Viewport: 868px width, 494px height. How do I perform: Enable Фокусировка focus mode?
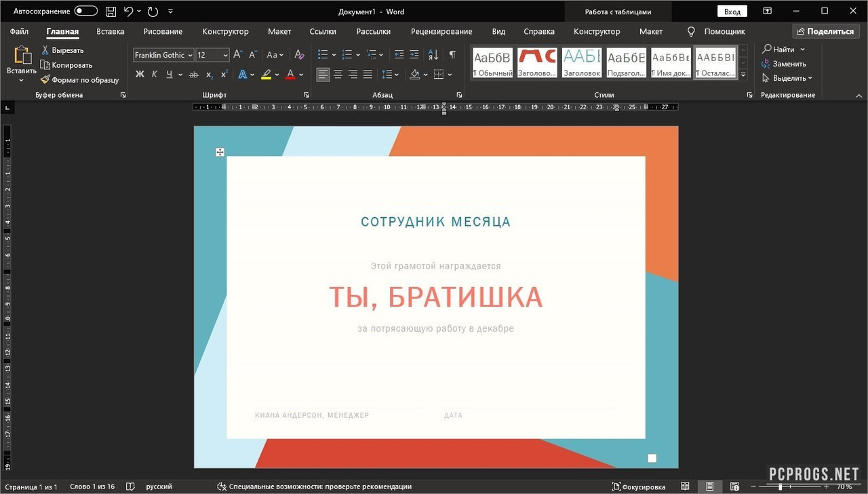coord(638,487)
